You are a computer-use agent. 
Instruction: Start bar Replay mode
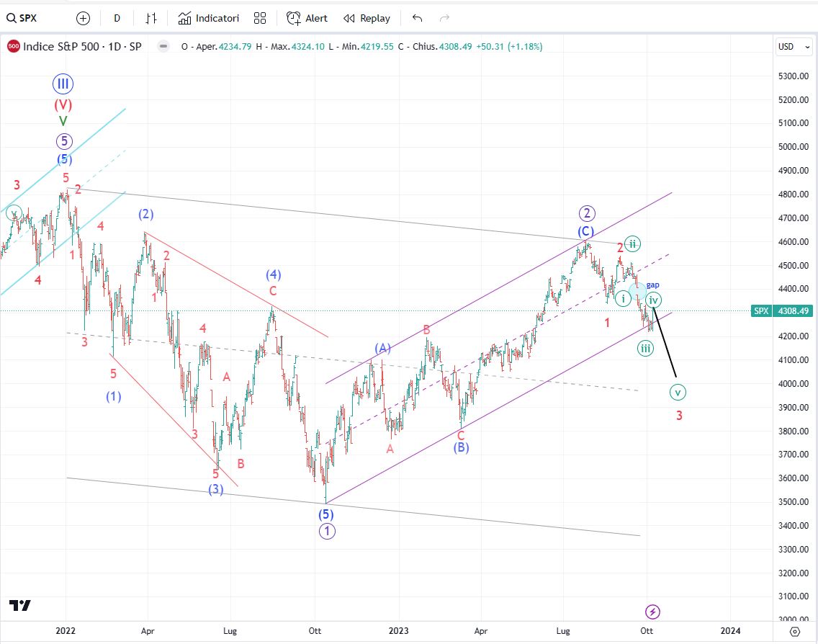(367, 18)
